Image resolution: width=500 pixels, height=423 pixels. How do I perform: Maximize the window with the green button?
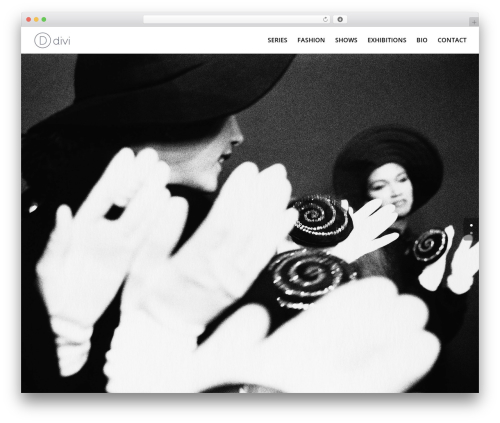[44, 20]
